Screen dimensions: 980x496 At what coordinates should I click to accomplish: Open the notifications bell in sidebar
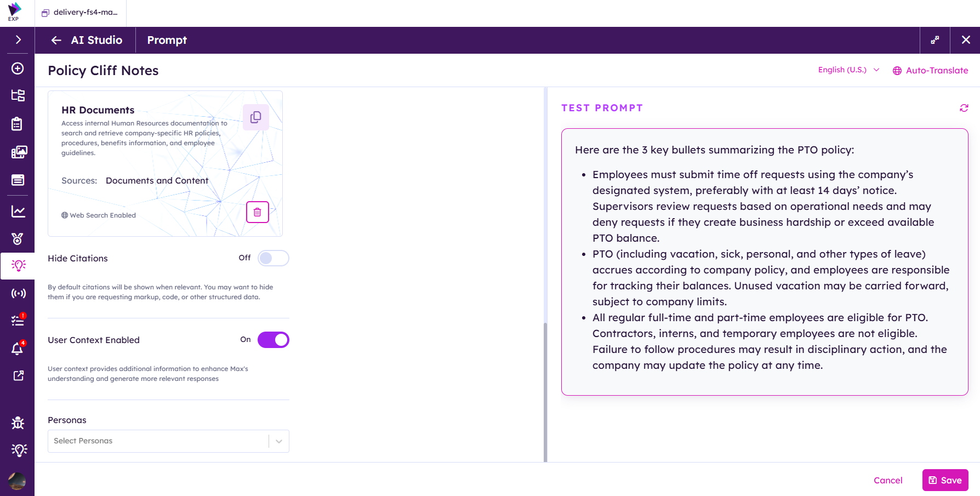[x=18, y=348]
